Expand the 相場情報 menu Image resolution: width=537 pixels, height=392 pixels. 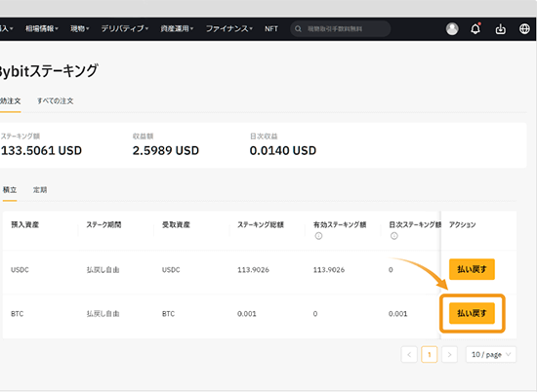42,28
